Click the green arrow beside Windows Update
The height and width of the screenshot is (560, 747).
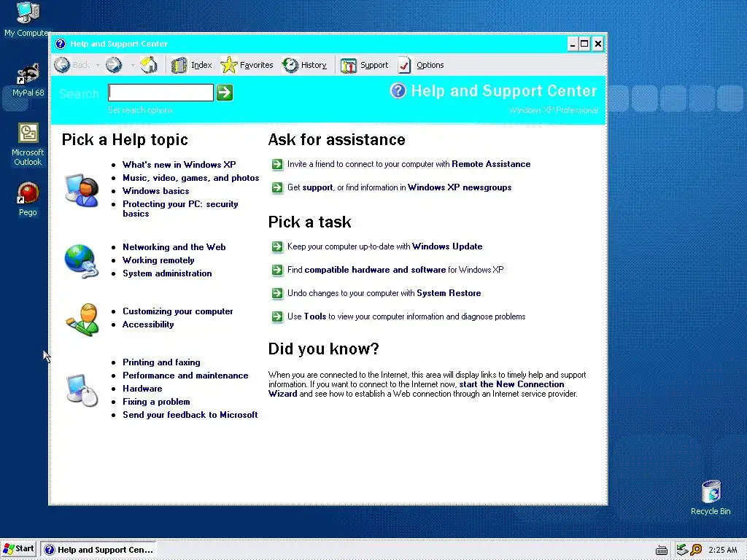point(277,246)
